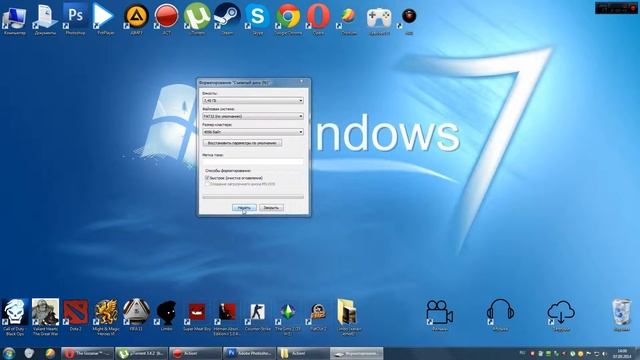640x360 pixels.
Task: Close the dialog with the Закрыть button
Action: tap(271, 208)
